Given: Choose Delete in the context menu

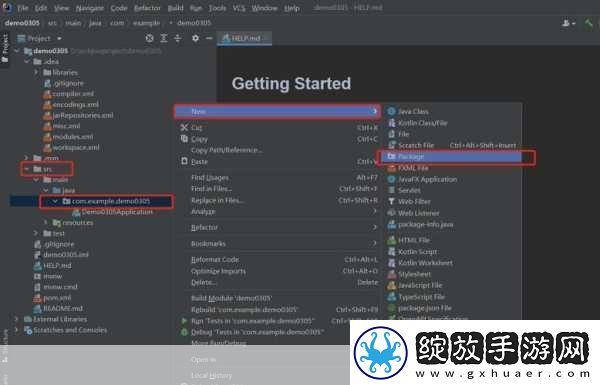Looking at the screenshot, I should point(277,282).
